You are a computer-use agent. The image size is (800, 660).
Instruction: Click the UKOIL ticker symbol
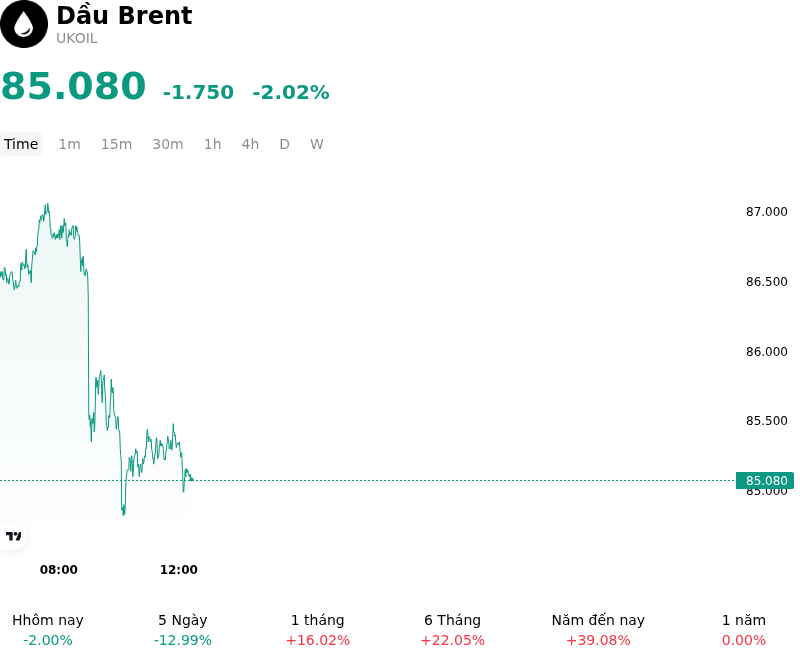(x=77, y=38)
